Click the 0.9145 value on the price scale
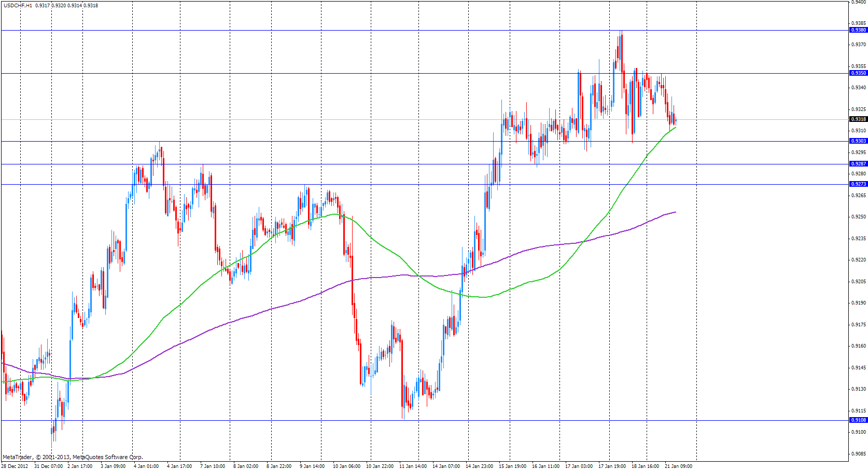868x470 pixels. (859, 368)
